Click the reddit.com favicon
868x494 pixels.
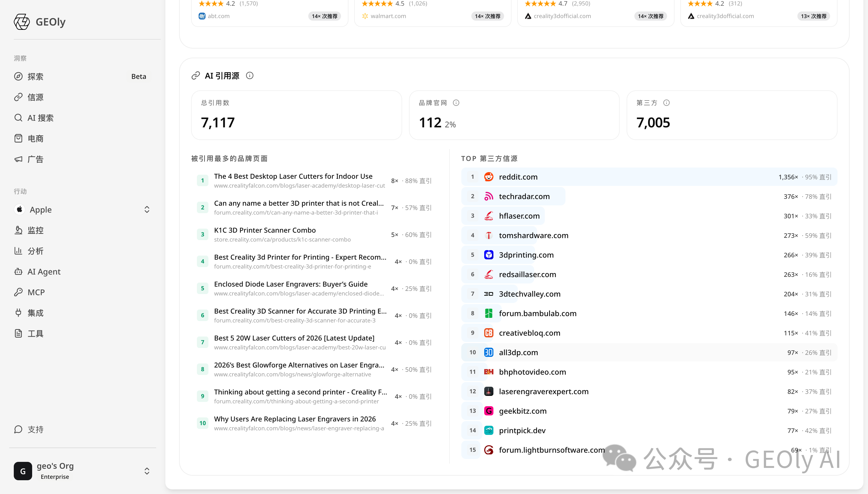coord(489,177)
